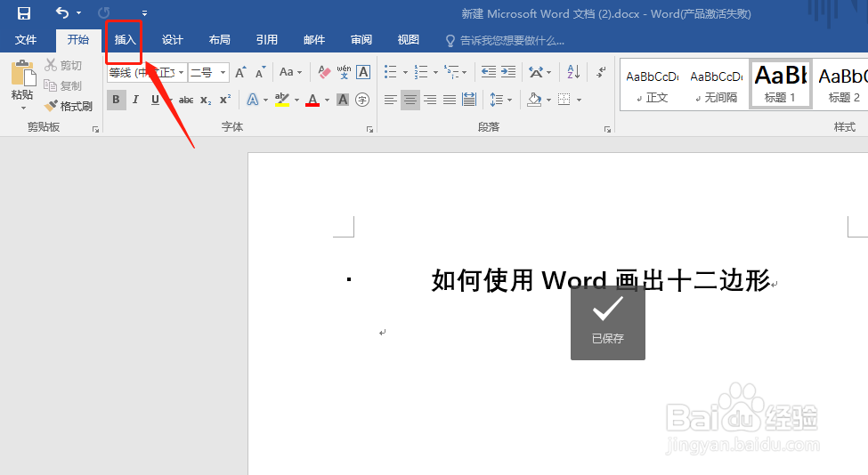Toggle strikethrough abc formatting
This screenshot has width=868, height=475.
(x=186, y=101)
